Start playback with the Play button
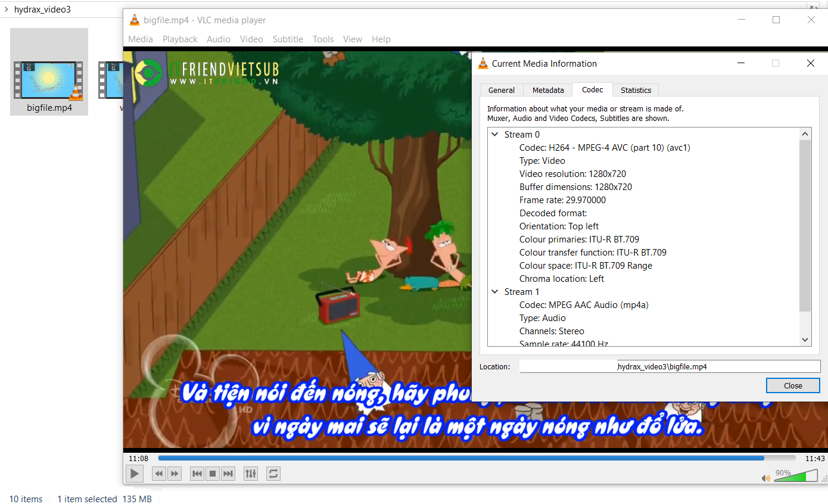The height and width of the screenshot is (504, 828). [135, 474]
